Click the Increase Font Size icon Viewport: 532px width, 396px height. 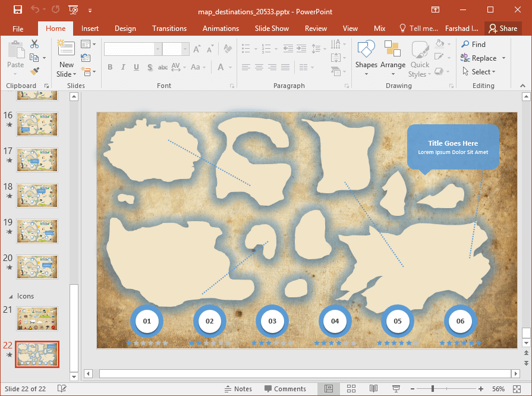[x=197, y=49]
